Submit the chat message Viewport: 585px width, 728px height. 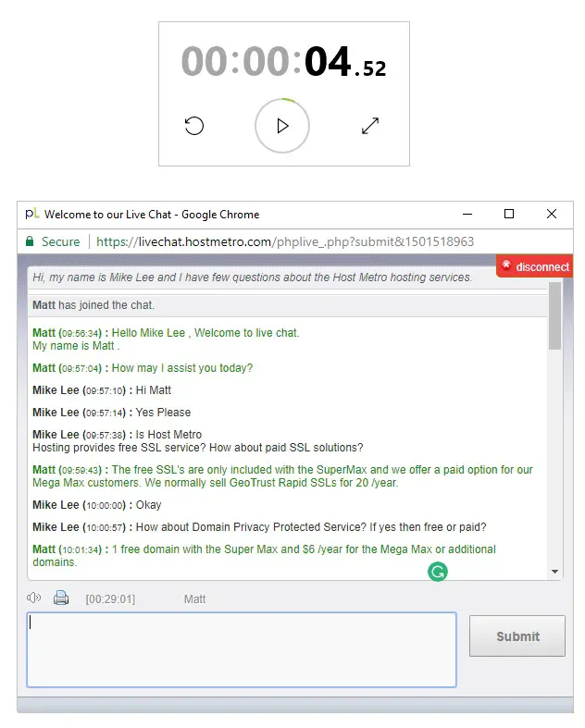click(517, 636)
